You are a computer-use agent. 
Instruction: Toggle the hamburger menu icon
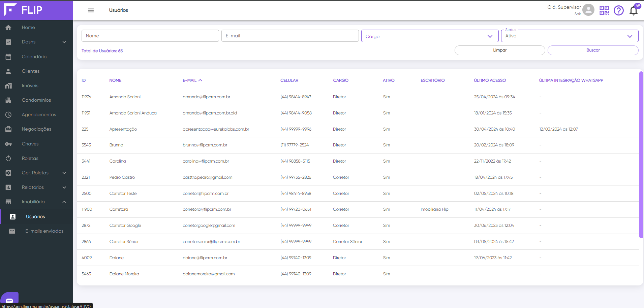coord(91,10)
